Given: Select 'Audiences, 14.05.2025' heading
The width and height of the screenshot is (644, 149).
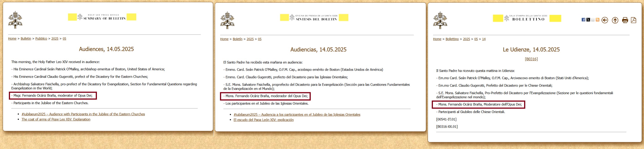Looking at the screenshot, I should pos(106,49).
